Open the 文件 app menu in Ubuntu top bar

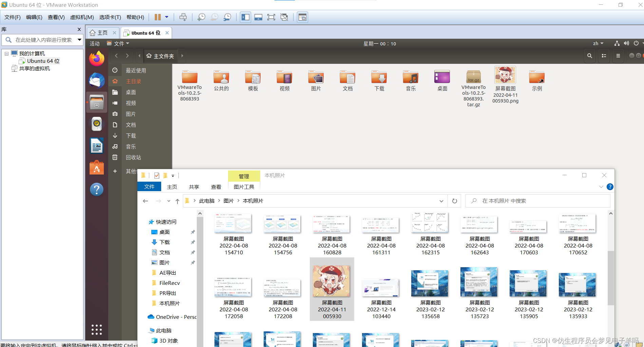coord(118,43)
